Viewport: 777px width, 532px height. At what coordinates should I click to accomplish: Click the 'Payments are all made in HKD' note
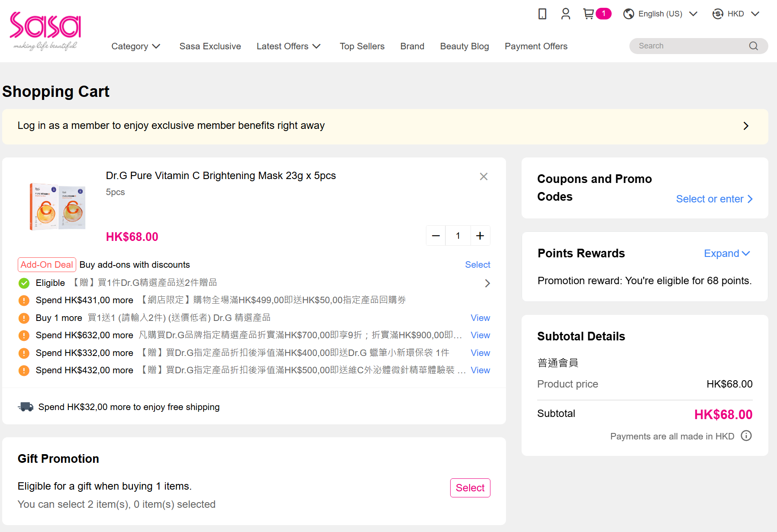click(x=672, y=436)
